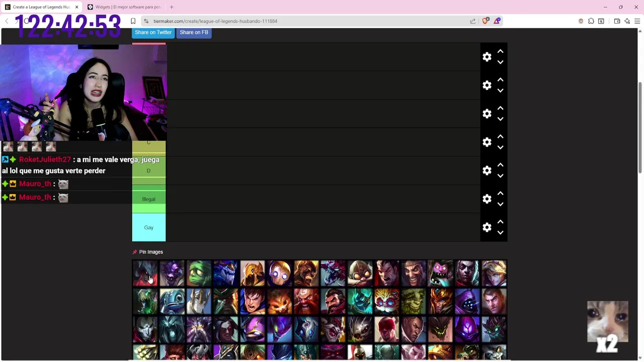Image resolution: width=644 pixels, height=362 pixels.
Task: Open settings gear of row directly above C tier
Action: [487, 114]
